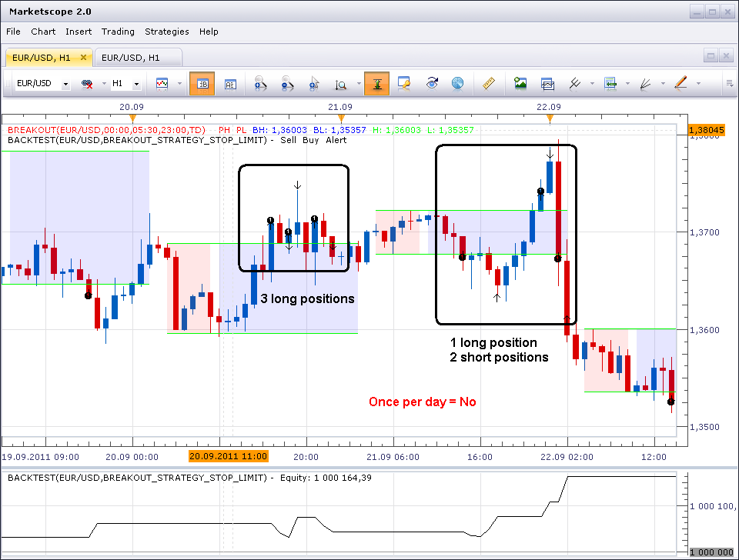Open the chart type candlestick icon
Image resolution: width=739 pixels, height=560 pixels.
click(x=162, y=84)
